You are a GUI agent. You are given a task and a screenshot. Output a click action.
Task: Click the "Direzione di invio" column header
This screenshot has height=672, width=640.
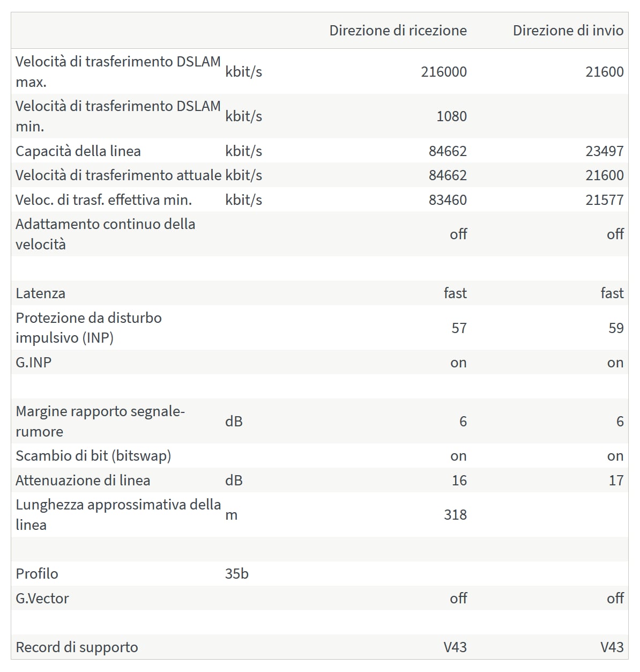(x=568, y=31)
